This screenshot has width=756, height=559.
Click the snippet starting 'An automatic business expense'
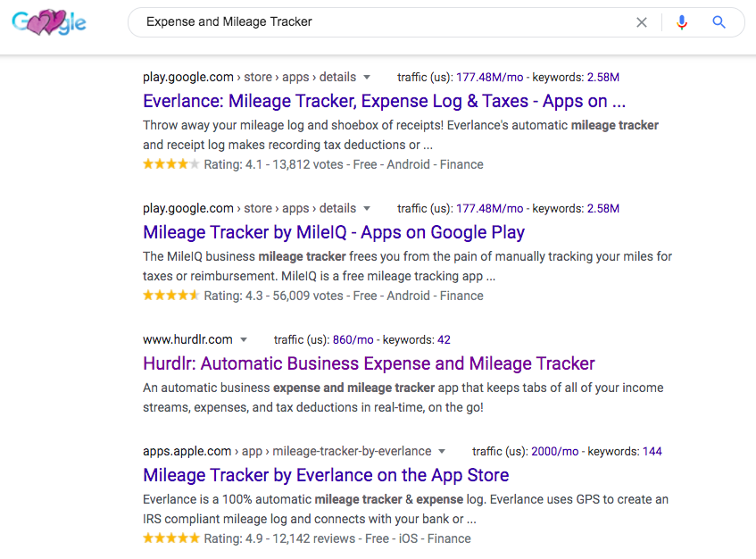[x=403, y=397]
